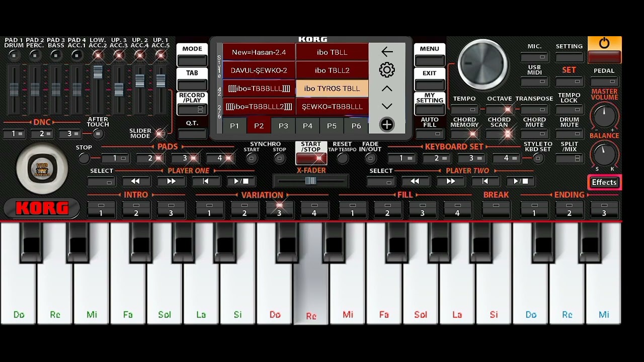
Task: Toggle Tempo Lock
Action: coord(569,109)
